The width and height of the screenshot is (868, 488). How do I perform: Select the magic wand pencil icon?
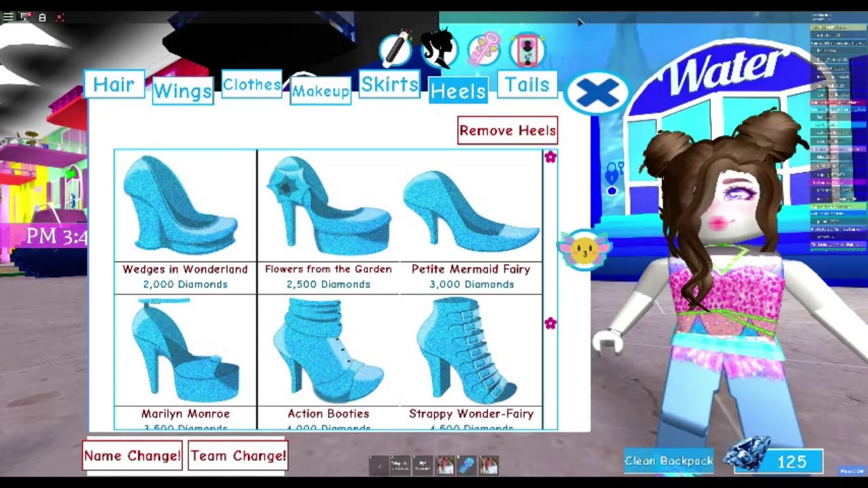point(396,49)
